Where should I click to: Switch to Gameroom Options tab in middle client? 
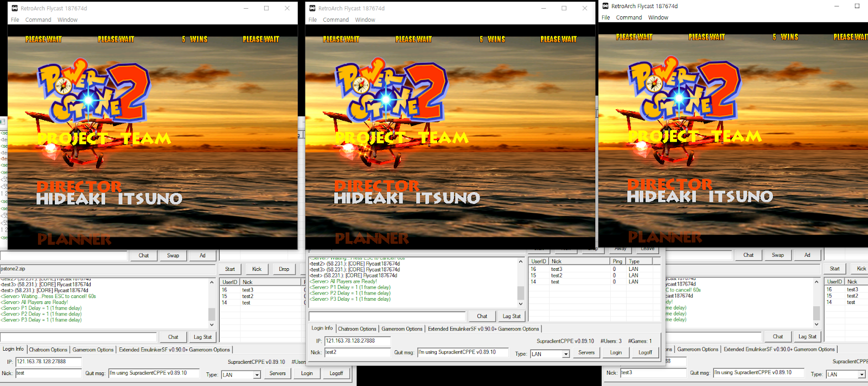[x=402, y=328]
